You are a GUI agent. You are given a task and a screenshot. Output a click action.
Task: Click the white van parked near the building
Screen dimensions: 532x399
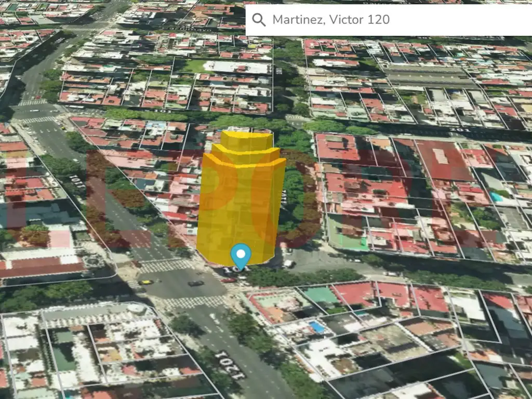point(288,263)
